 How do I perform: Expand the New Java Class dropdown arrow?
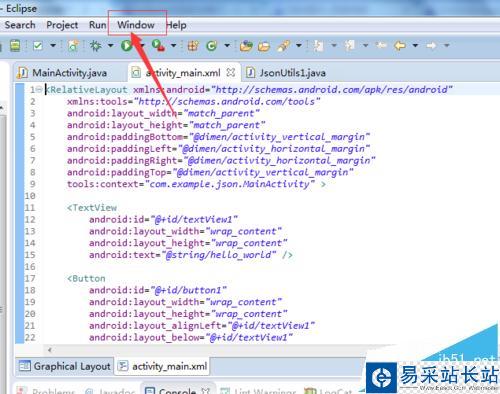227,45
